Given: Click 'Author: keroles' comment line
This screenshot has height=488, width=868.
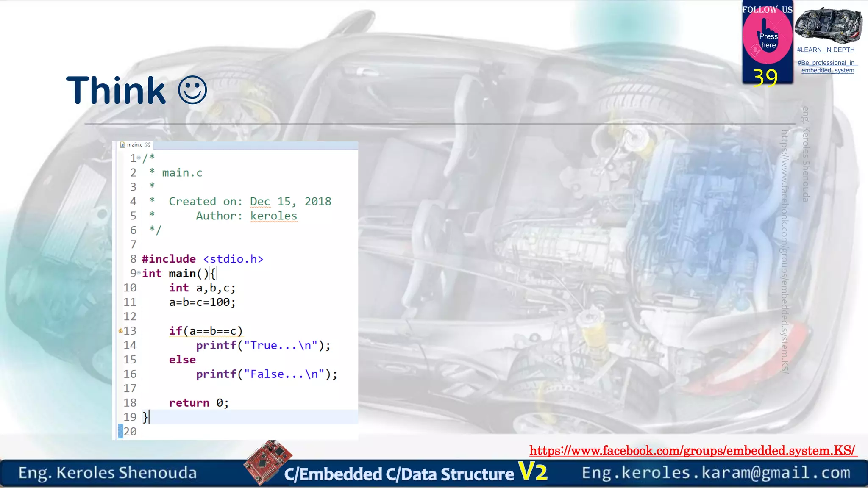Looking at the screenshot, I should (246, 216).
